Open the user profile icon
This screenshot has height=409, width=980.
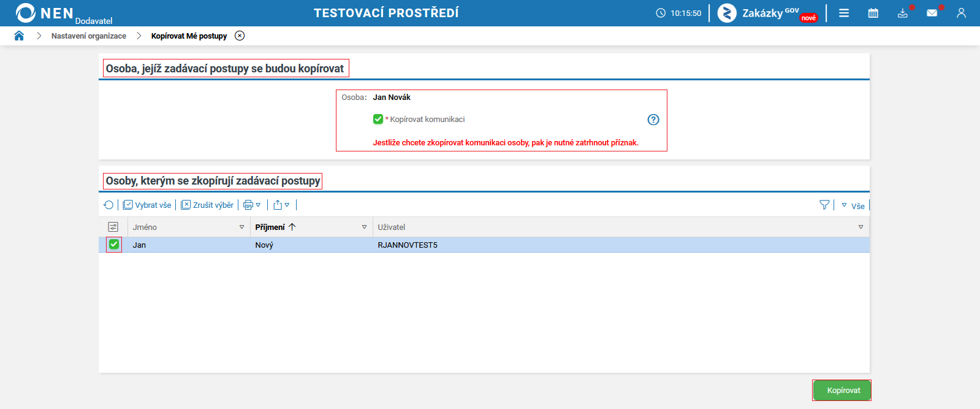pyautogui.click(x=961, y=13)
